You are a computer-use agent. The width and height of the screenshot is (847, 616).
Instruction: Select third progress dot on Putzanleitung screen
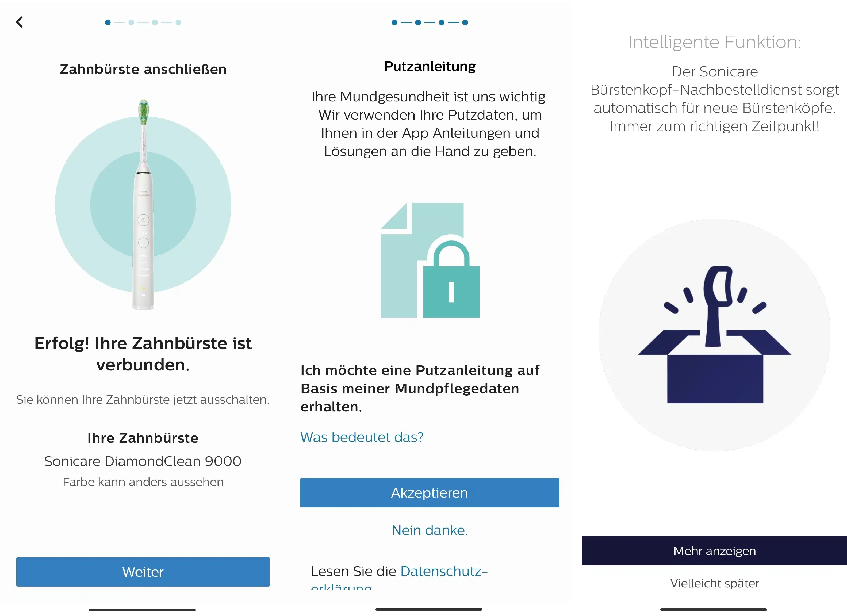pyautogui.click(x=442, y=22)
